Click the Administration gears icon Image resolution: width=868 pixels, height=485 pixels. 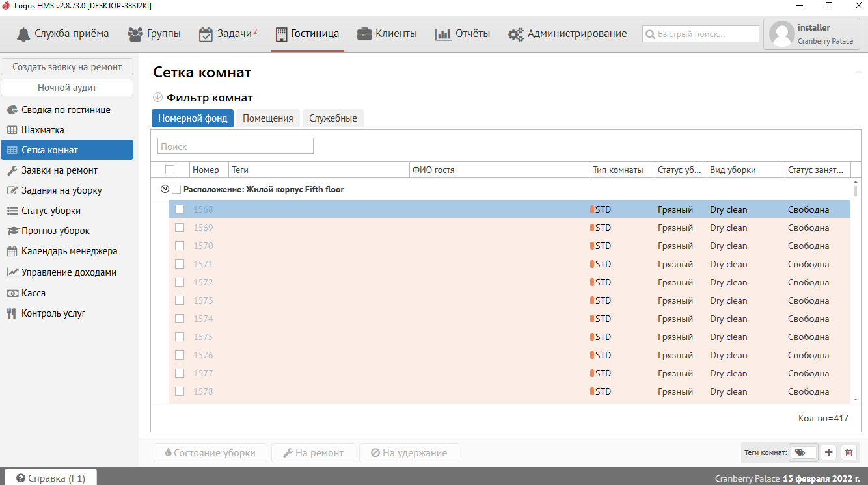516,34
